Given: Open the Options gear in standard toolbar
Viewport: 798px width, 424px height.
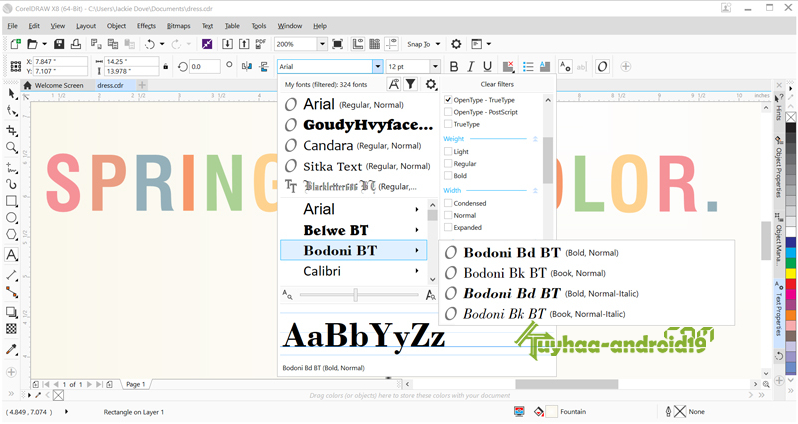Looking at the screenshot, I should pyautogui.click(x=456, y=44).
